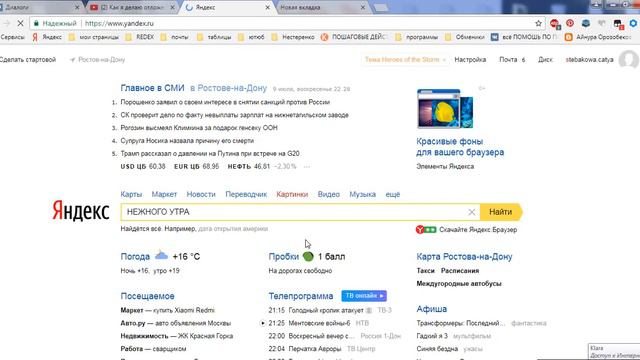Screen dimensions: 640x360
Task: Open the REDEX bookmark folder
Action: coord(140,37)
